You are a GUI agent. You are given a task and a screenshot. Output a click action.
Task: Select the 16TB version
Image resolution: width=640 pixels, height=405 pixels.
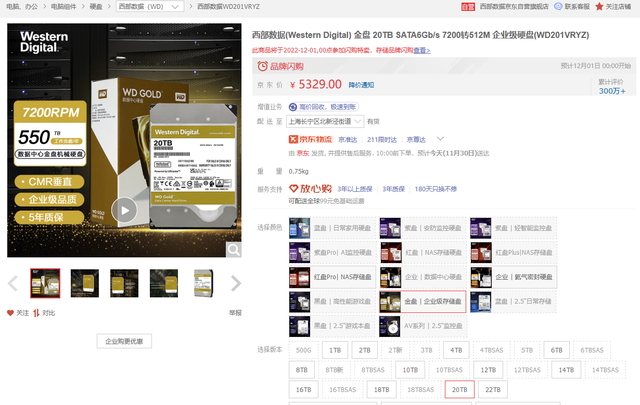coord(303,389)
